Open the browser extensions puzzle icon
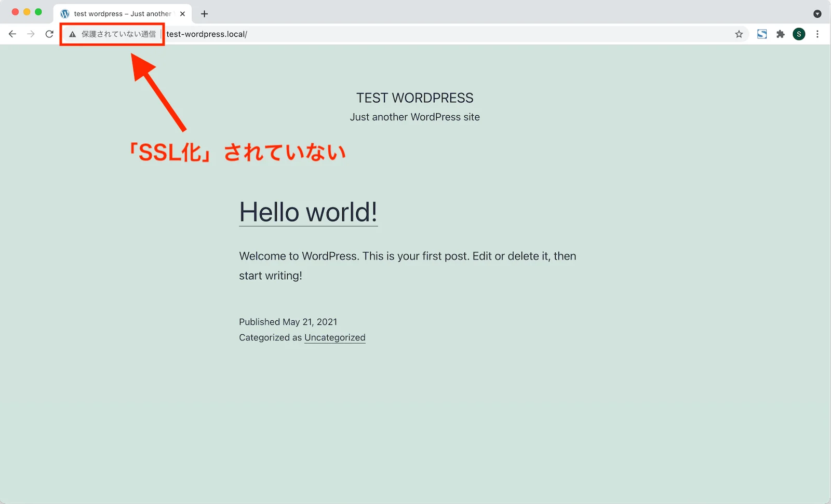Image resolution: width=831 pixels, height=504 pixels. 780,34
